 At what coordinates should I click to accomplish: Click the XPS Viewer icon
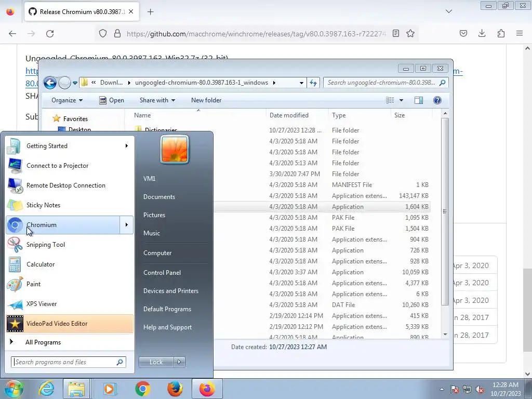(15, 304)
